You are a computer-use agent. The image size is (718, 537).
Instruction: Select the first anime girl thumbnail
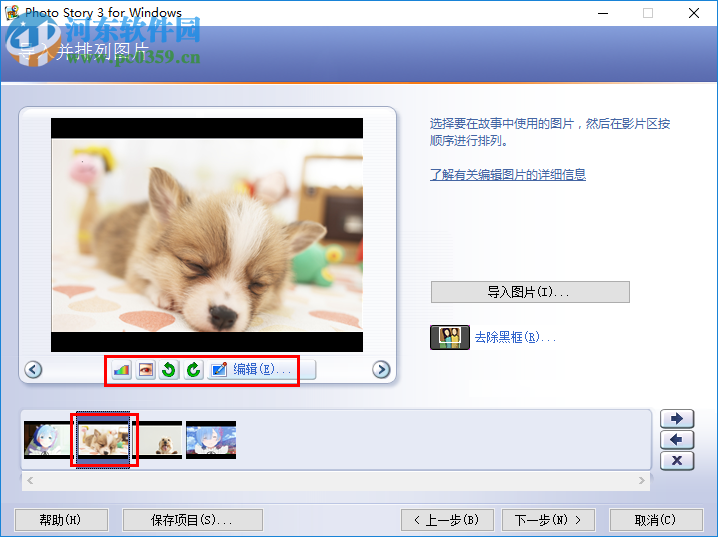47,440
